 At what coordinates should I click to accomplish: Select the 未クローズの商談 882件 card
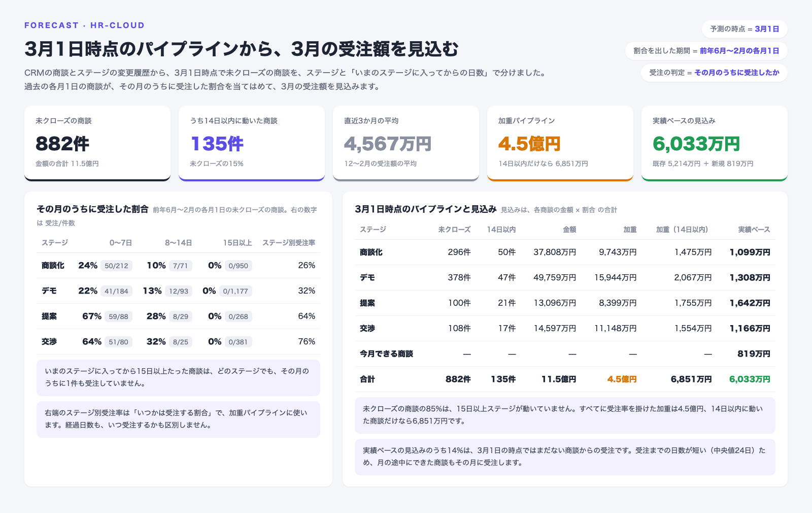(x=97, y=143)
